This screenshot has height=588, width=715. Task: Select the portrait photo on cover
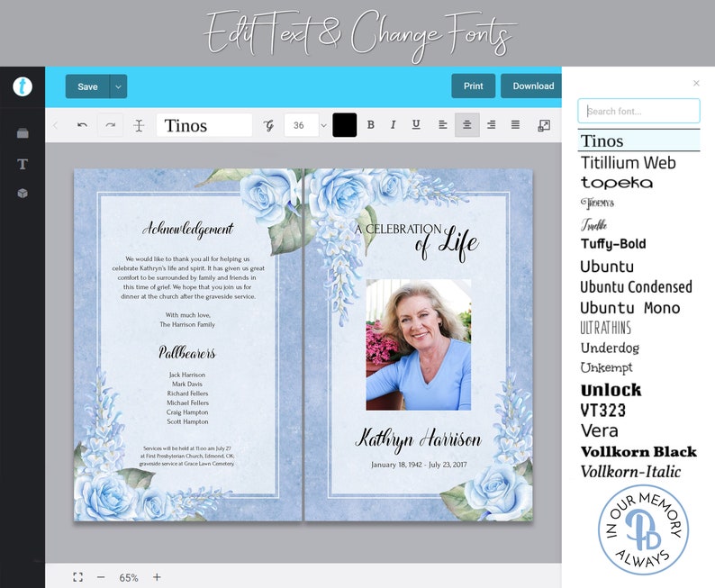[x=418, y=345]
